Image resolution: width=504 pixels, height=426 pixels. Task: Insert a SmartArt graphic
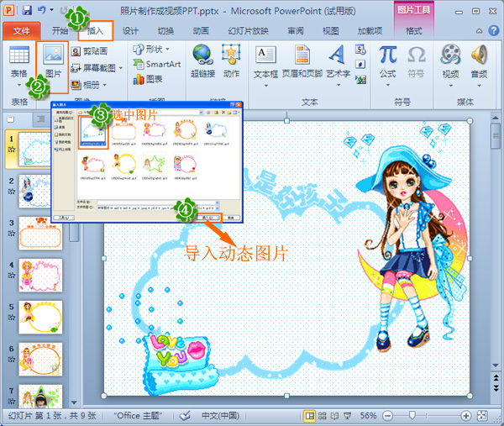(157, 64)
